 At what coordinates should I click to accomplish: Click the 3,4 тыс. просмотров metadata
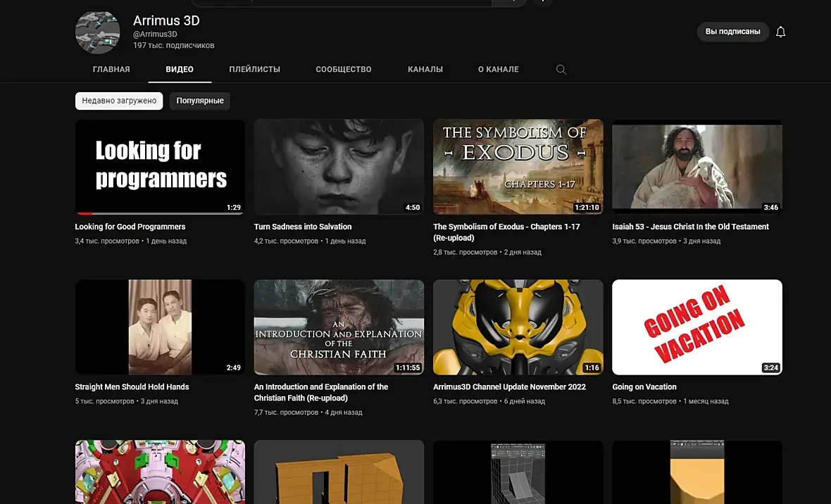[x=107, y=241]
